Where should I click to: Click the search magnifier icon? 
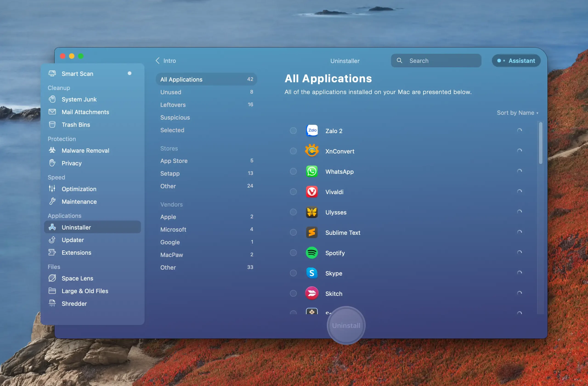(x=399, y=60)
